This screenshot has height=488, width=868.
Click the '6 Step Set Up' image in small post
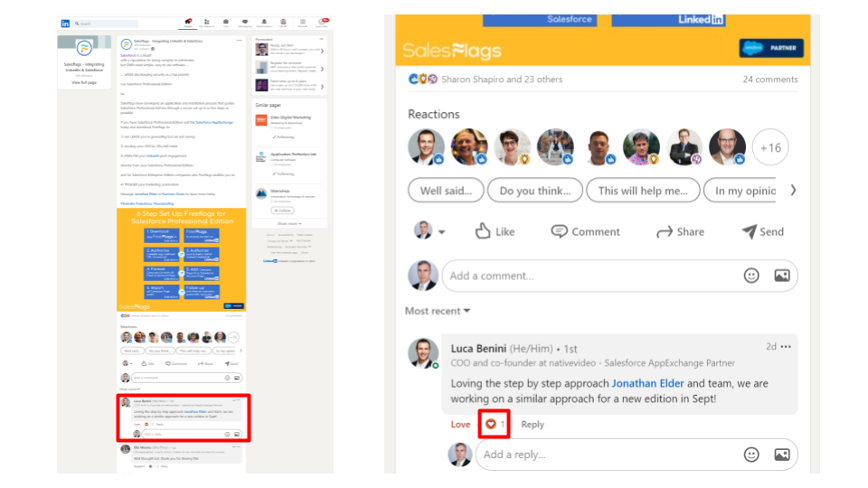181,259
